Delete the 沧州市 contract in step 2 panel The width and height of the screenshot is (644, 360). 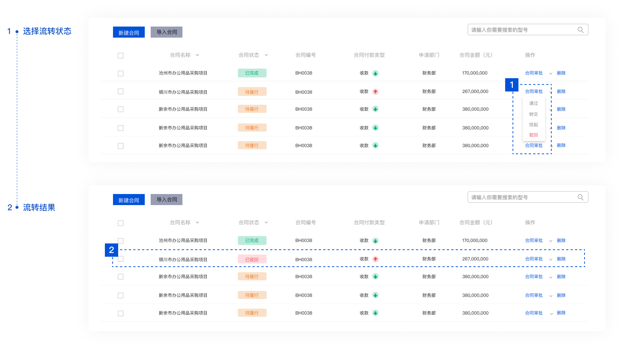(x=561, y=240)
